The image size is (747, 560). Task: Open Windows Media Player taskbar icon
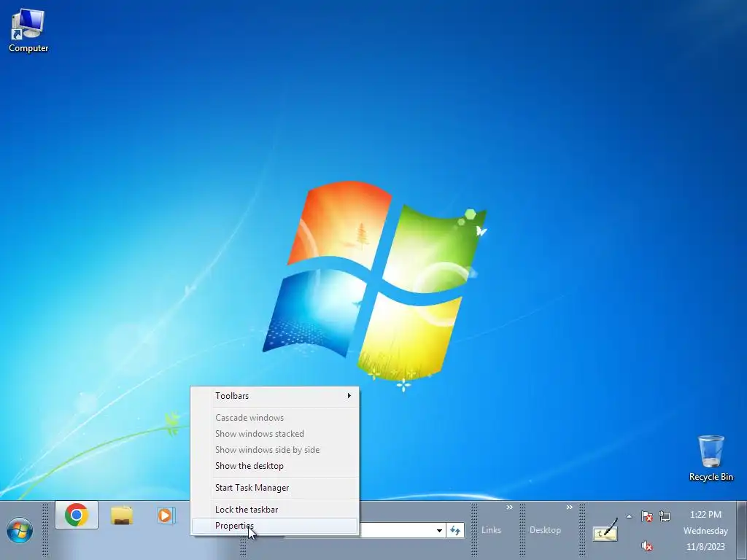[166, 516]
